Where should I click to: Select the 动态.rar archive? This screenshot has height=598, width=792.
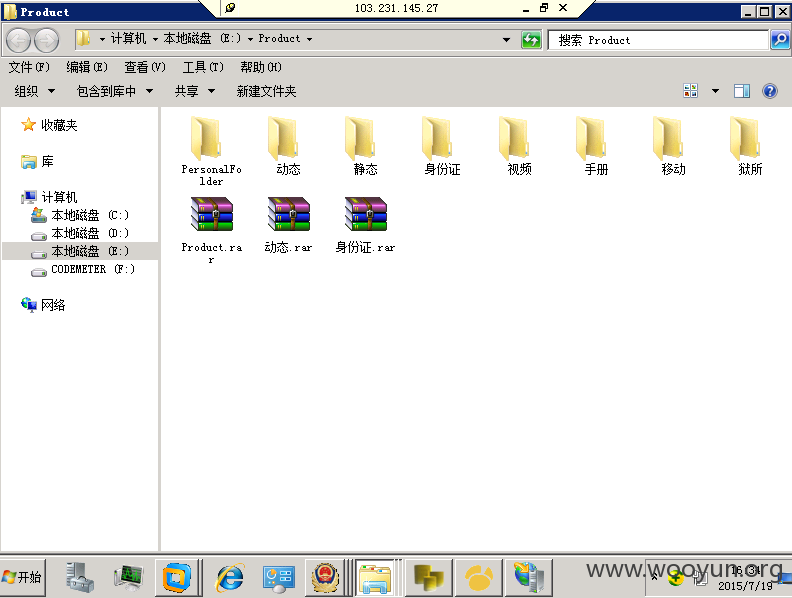(x=288, y=224)
